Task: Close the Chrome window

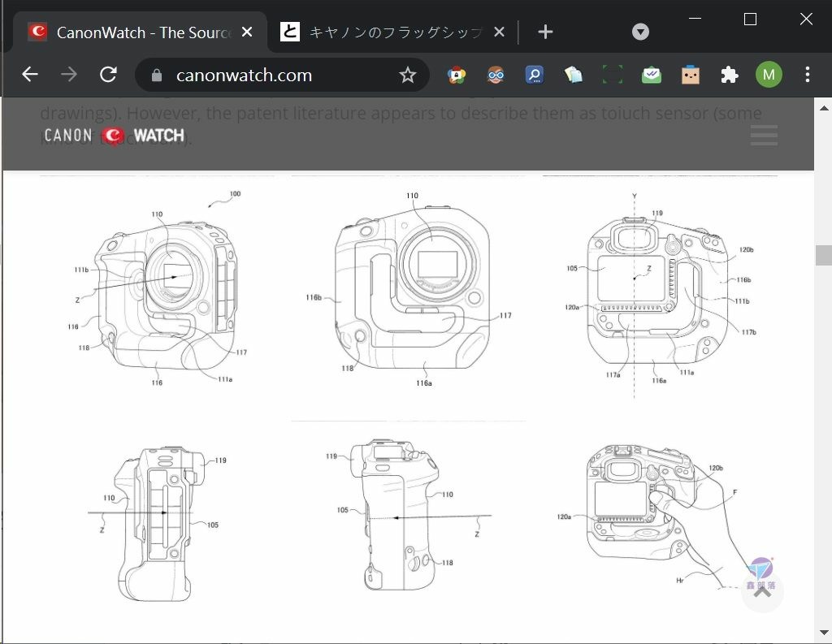Action: click(806, 19)
